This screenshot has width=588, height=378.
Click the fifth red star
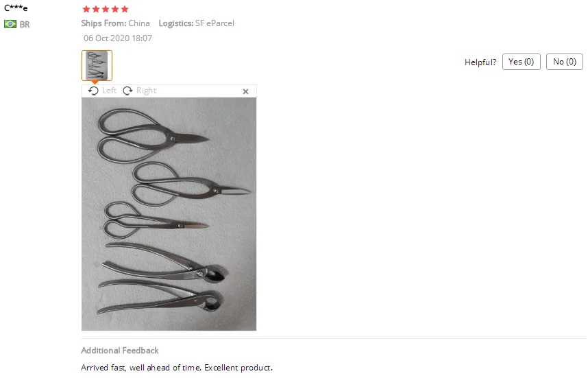click(125, 9)
